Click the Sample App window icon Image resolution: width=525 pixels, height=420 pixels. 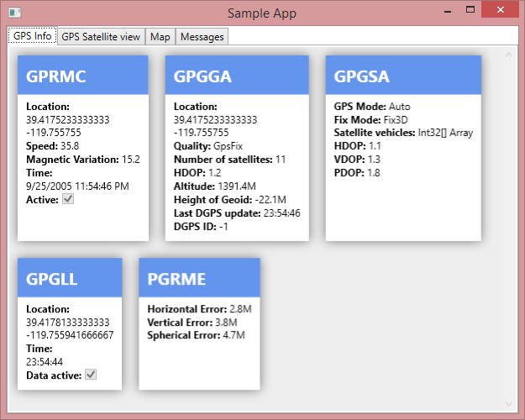15,13
